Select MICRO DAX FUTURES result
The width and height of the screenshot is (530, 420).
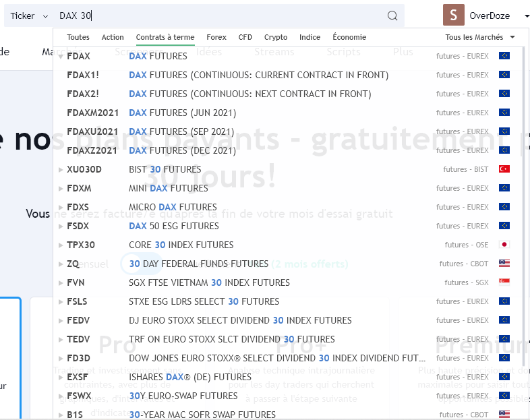click(x=287, y=208)
